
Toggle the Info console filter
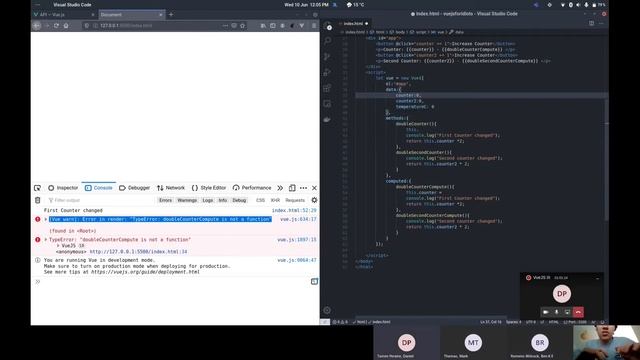pos(222,200)
